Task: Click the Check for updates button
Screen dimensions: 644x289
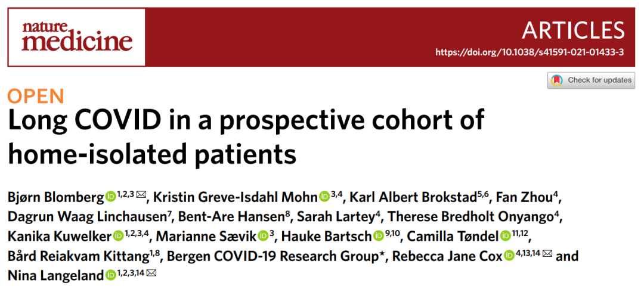Action: click(591, 80)
